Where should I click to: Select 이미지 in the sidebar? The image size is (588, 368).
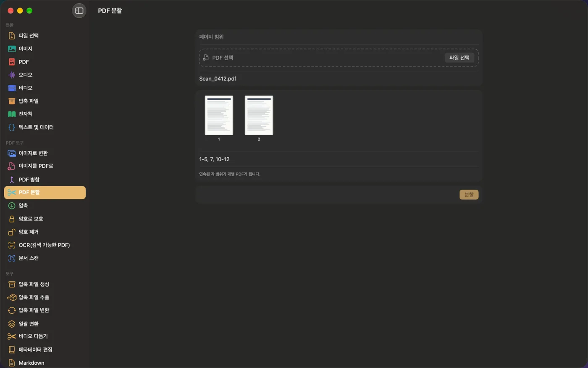(45, 49)
